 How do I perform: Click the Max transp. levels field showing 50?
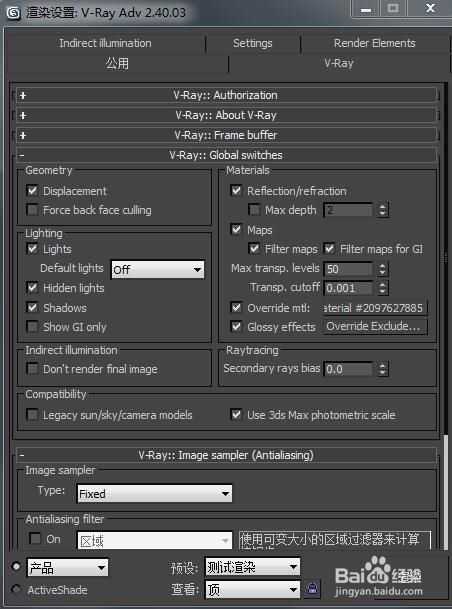pos(348,269)
